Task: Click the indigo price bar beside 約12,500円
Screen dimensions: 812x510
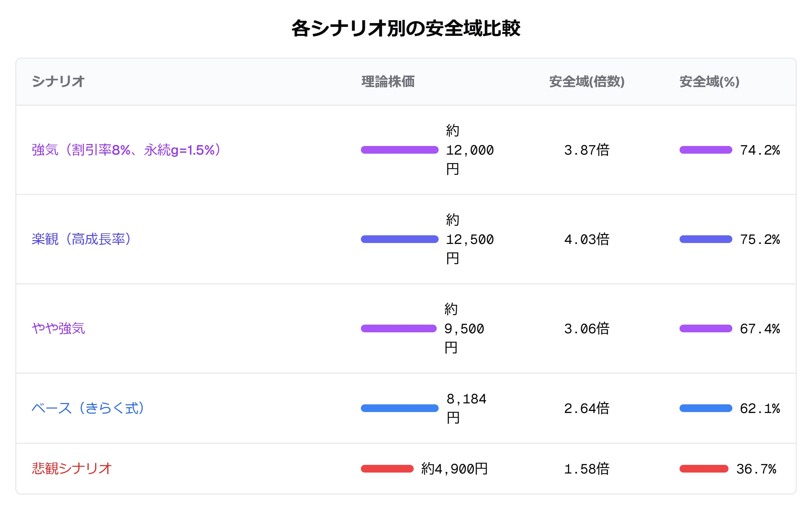Action: pyautogui.click(x=400, y=239)
